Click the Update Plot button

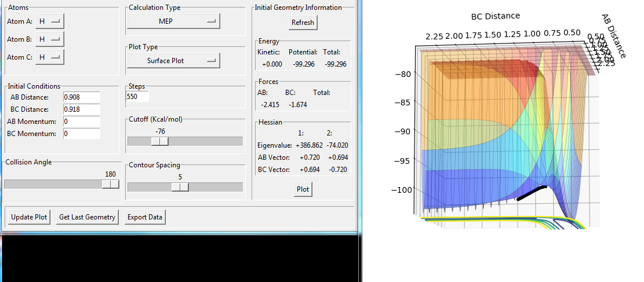pyautogui.click(x=29, y=217)
